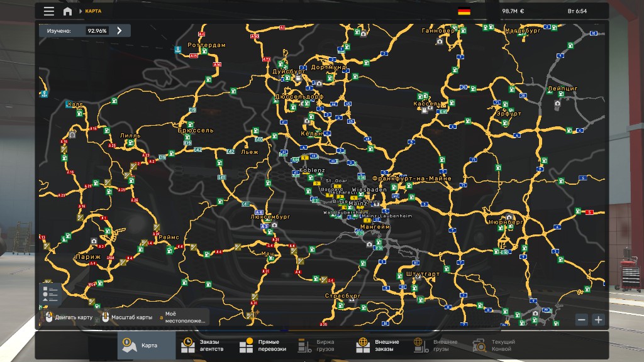644x362 pixels.
Task: Click the garage icon near Кале
Action: [x=72, y=134]
